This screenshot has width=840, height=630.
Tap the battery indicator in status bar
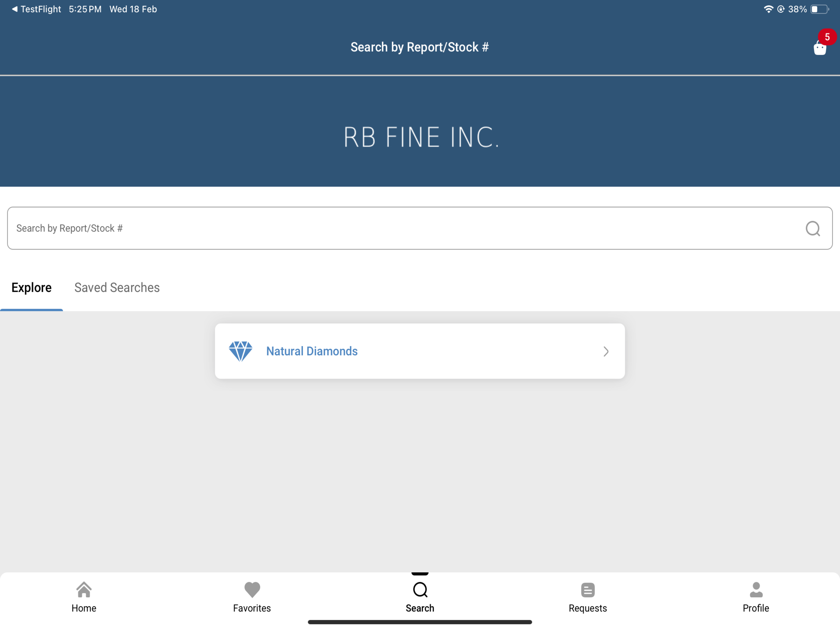(x=819, y=9)
